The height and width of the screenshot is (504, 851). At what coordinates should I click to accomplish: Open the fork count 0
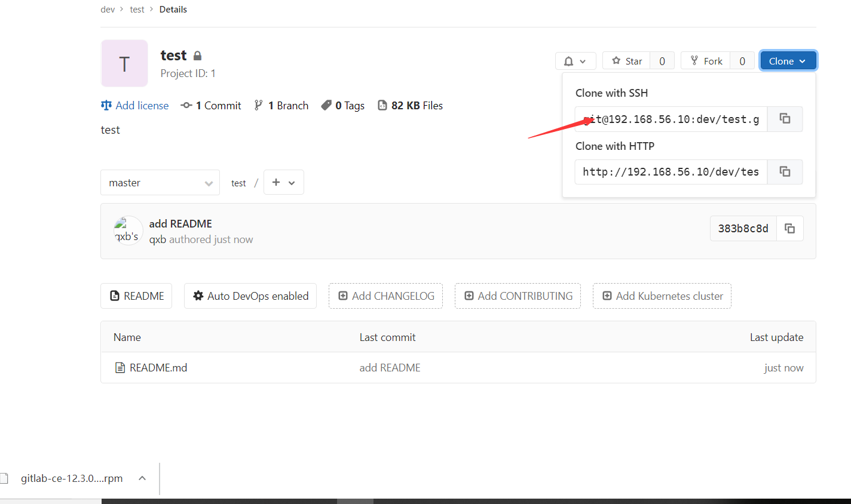point(742,61)
